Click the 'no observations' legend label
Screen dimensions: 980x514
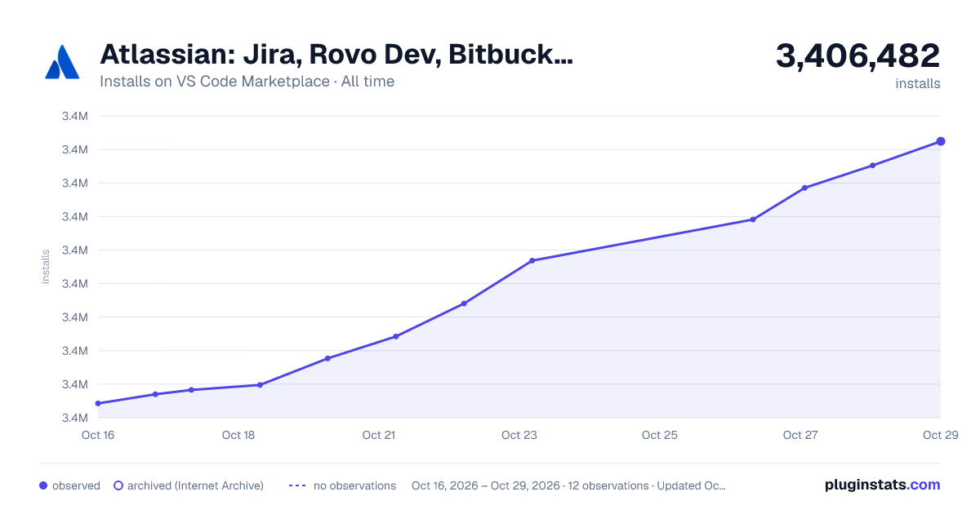354,485
